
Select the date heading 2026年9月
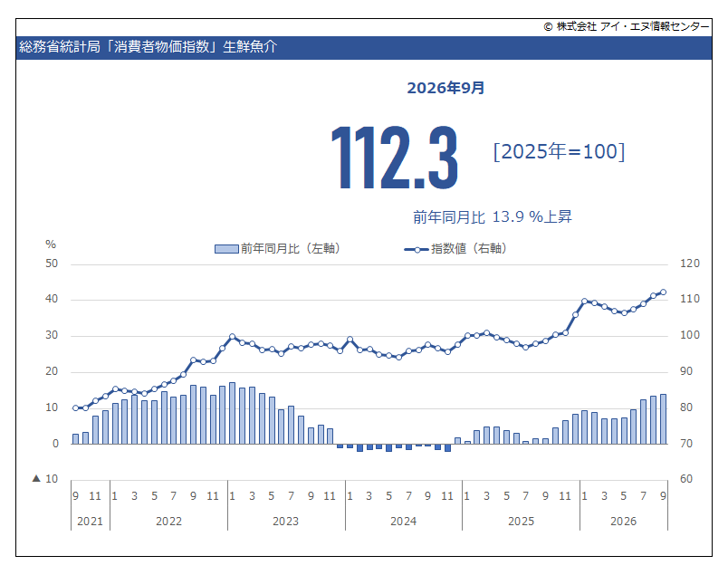(445, 88)
